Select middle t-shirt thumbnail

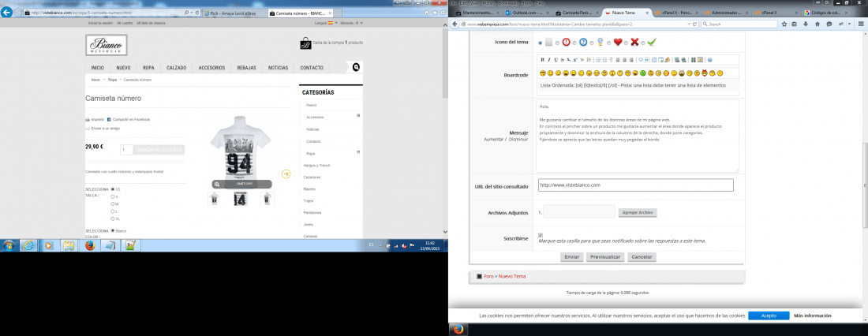[240, 199]
